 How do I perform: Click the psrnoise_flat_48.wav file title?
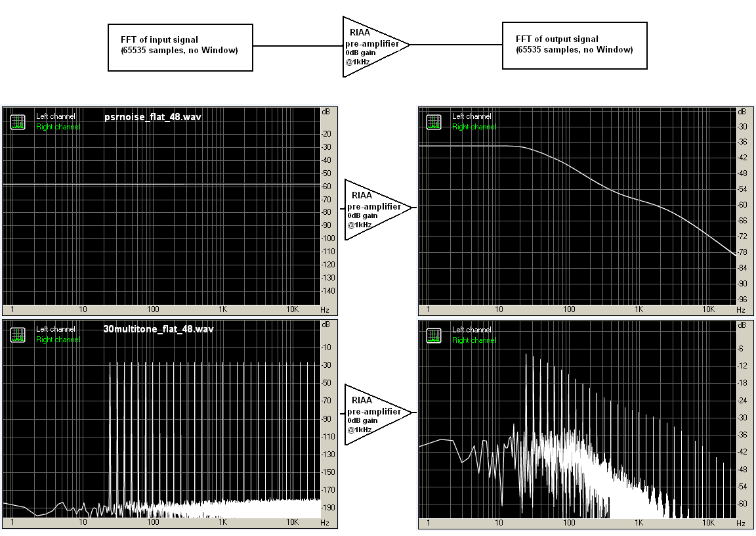[x=153, y=117]
